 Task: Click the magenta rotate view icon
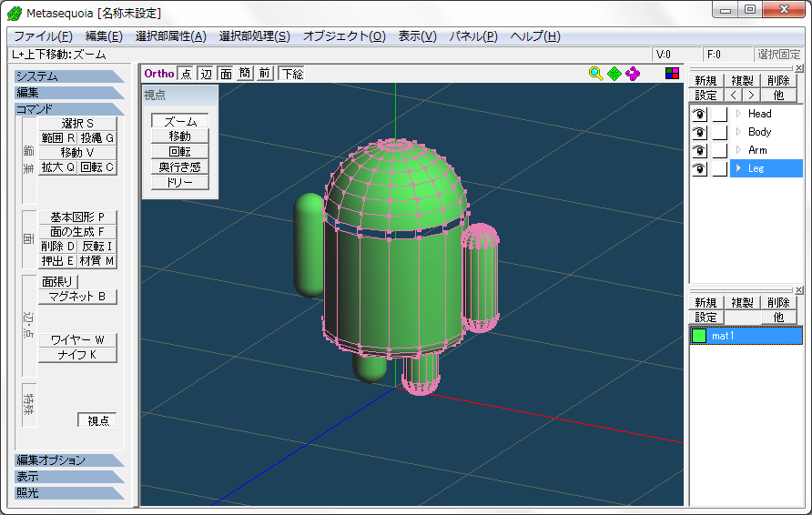click(x=633, y=74)
